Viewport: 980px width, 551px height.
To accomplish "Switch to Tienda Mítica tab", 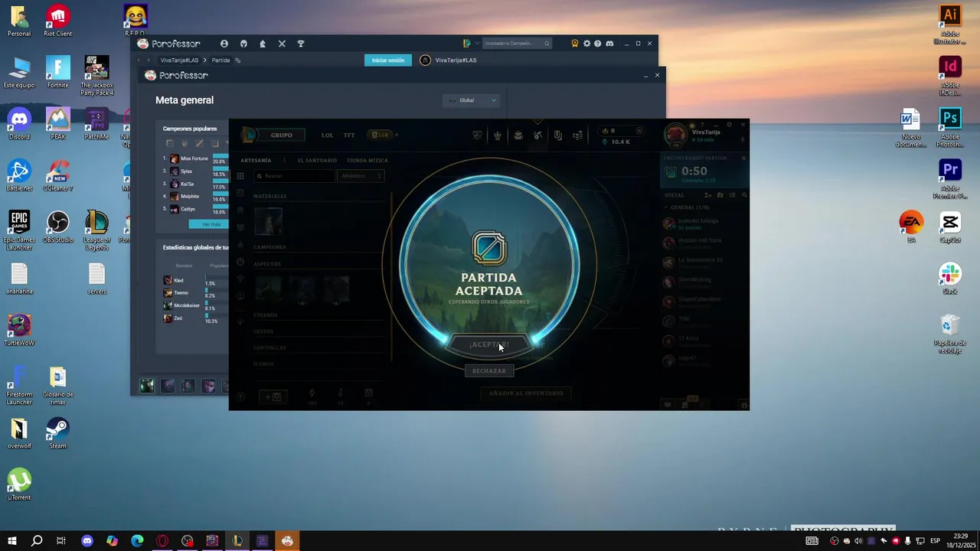I will [367, 161].
